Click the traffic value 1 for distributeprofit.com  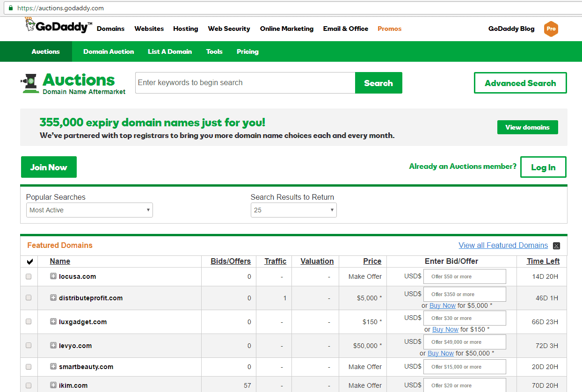[285, 298]
